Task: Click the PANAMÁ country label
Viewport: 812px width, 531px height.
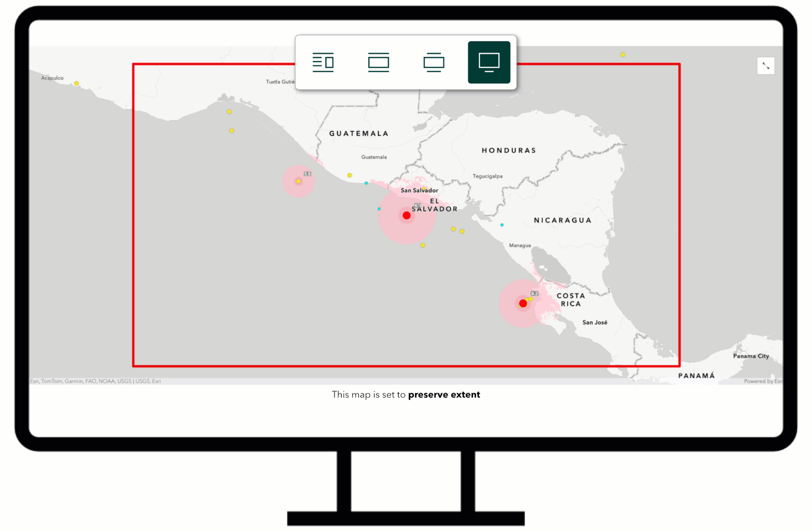Action: tap(696, 376)
